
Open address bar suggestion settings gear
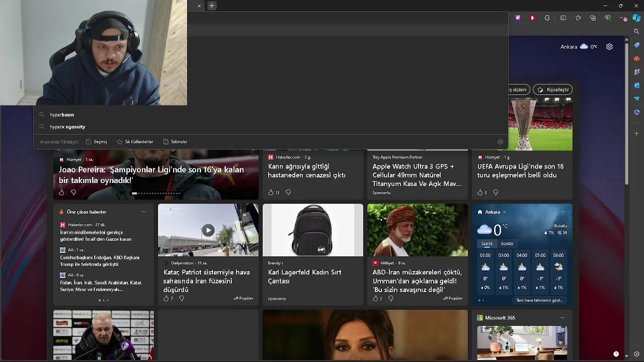point(500,142)
